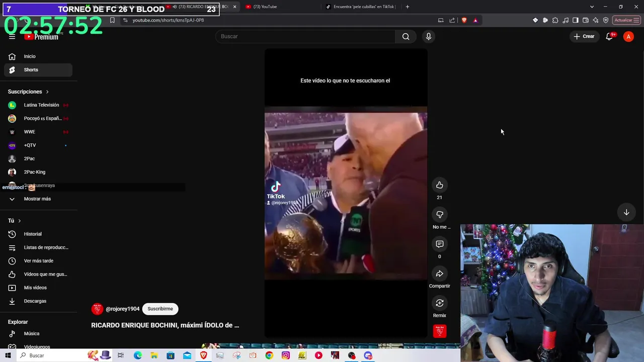The width and height of the screenshot is (644, 362).
Task: Open the Brave Wallet icon
Action: tap(586, 20)
